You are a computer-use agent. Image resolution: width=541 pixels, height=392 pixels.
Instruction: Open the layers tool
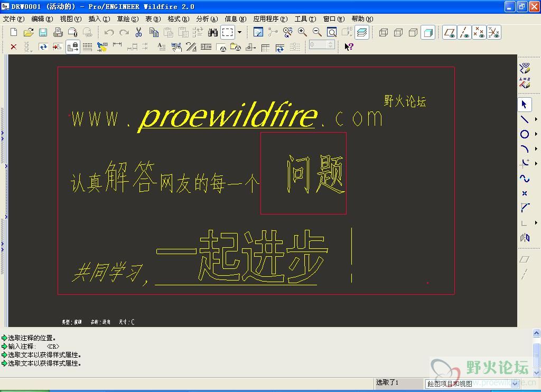362,32
